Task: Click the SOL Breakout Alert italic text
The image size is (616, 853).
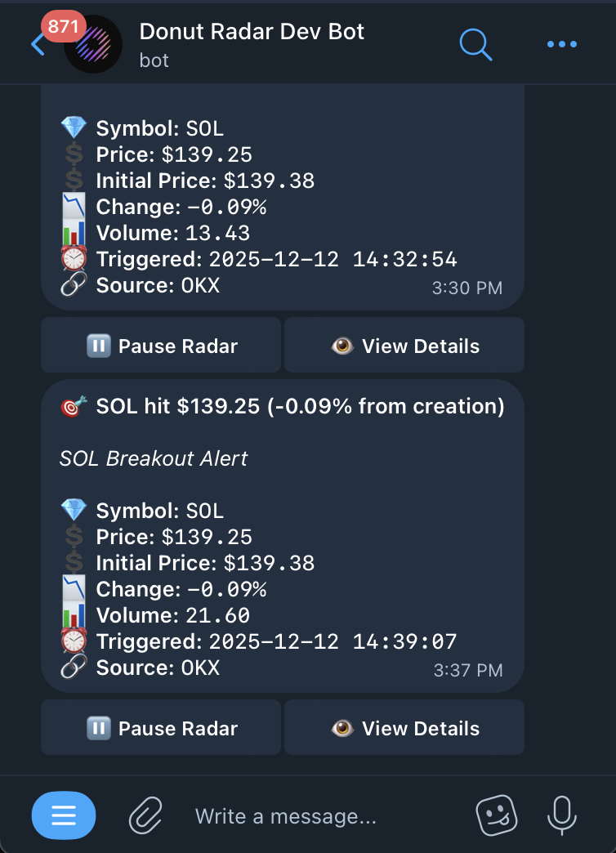Action: click(154, 458)
